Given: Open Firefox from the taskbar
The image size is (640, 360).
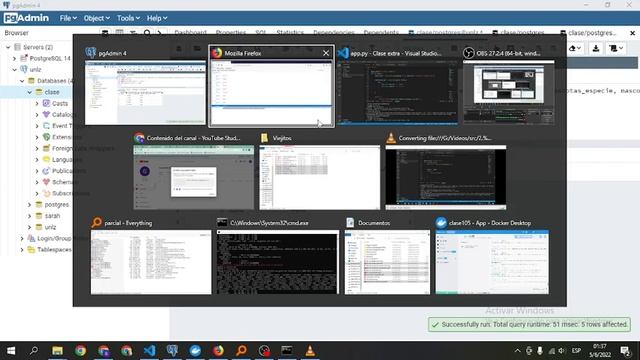Looking at the screenshot, I should click(218, 351).
